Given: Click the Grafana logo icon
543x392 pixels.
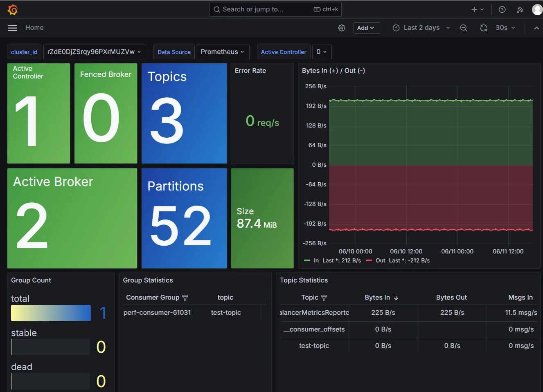Looking at the screenshot, I should [13, 9].
